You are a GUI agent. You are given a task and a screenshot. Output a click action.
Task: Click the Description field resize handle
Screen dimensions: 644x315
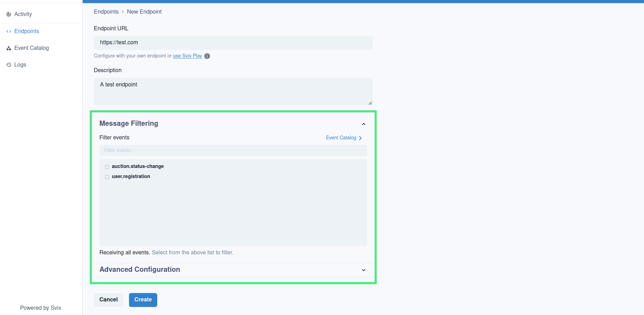point(370,103)
